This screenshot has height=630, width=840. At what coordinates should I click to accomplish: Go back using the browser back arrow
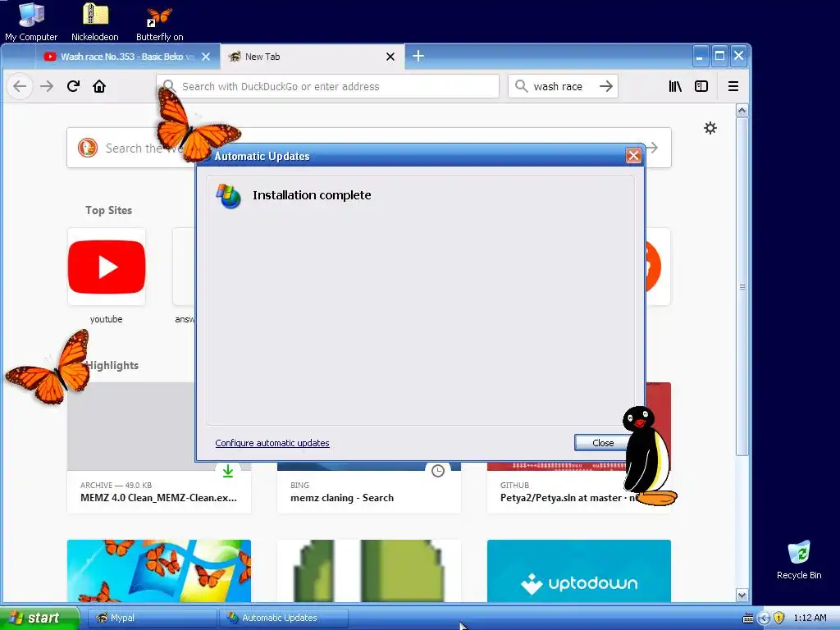coord(20,86)
